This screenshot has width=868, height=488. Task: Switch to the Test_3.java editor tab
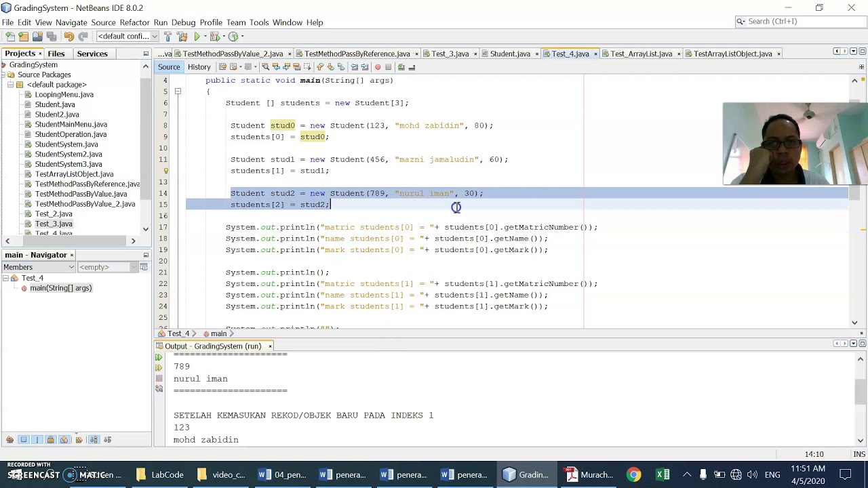point(450,54)
